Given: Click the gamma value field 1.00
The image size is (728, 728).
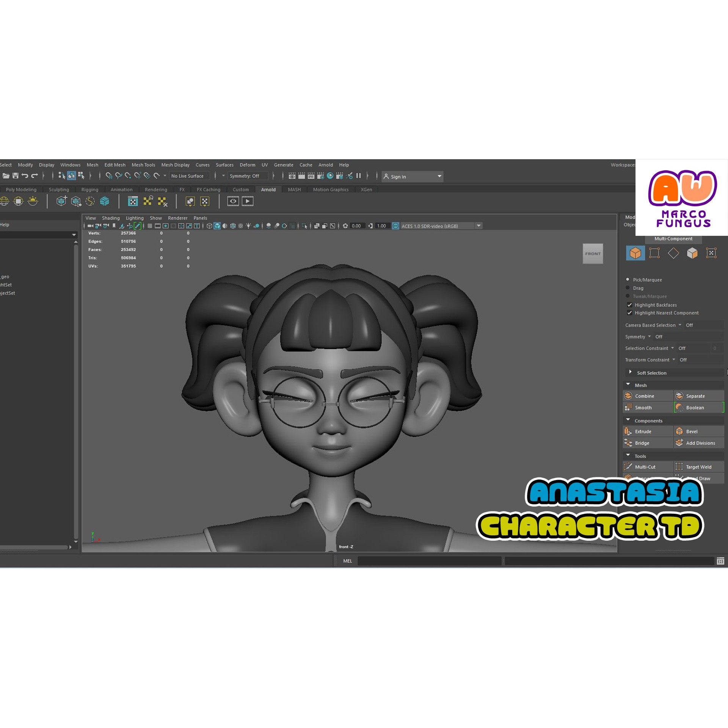Looking at the screenshot, I should tap(383, 226).
